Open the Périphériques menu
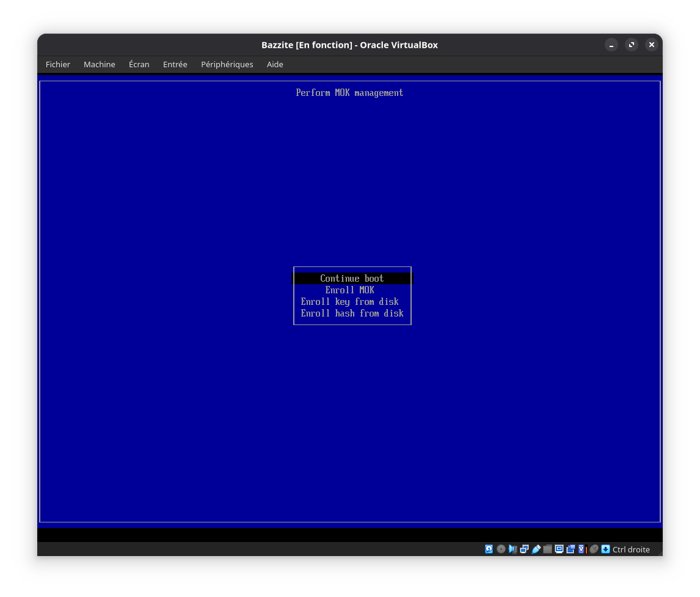 click(x=227, y=64)
